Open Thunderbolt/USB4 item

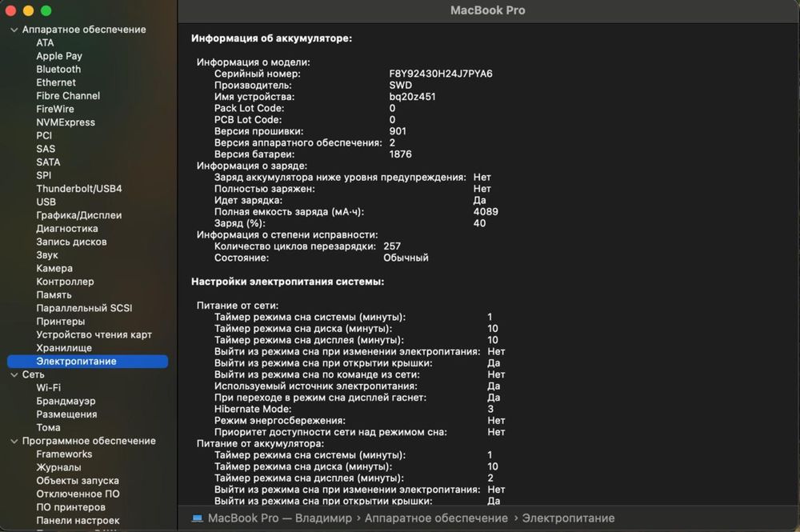79,189
